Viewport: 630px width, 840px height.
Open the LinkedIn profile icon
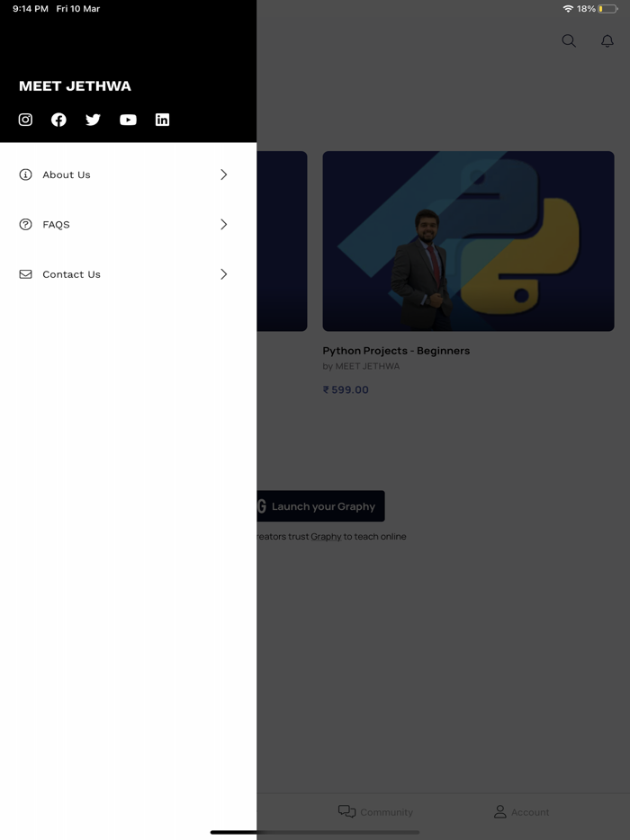click(162, 120)
